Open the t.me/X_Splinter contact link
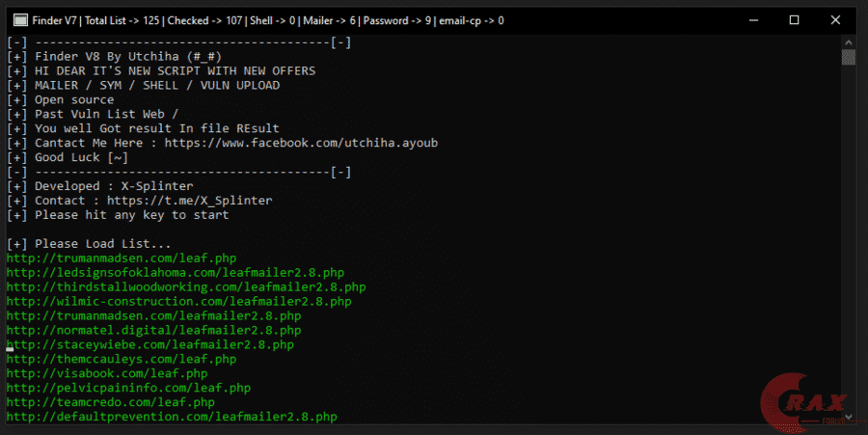 pyautogui.click(x=189, y=201)
